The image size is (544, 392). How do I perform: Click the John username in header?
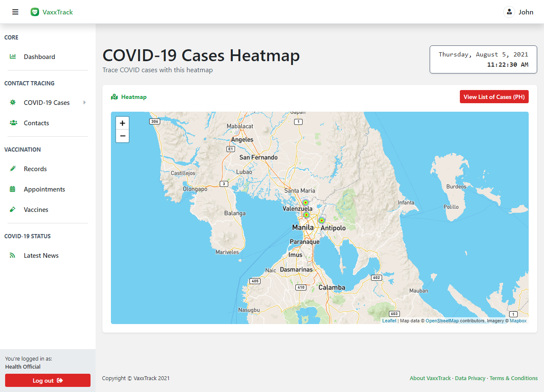(x=526, y=12)
